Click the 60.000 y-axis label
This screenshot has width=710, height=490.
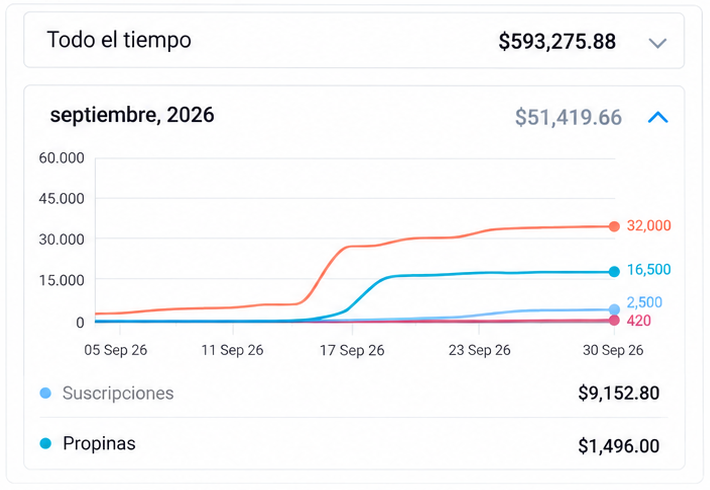pos(62,158)
